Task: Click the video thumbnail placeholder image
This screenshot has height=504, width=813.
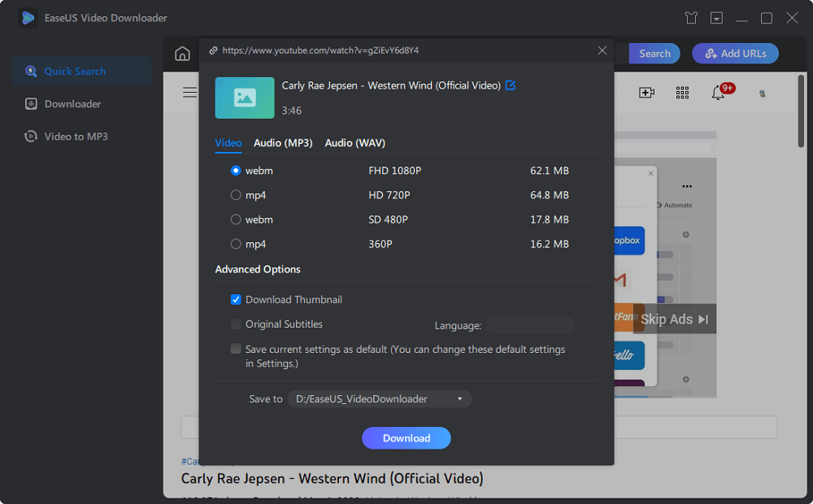Action: tap(245, 98)
